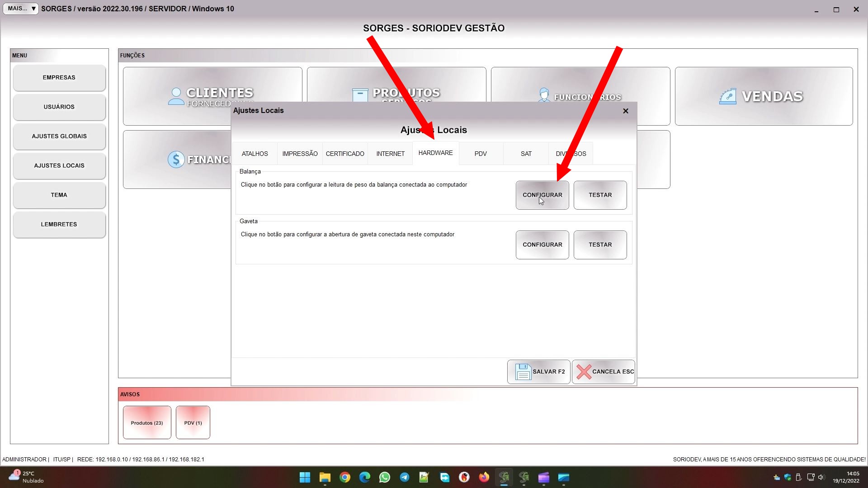Screen dimensions: 868x488
Task: Click CONFIGURAR for Balança
Action: click(x=542, y=195)
